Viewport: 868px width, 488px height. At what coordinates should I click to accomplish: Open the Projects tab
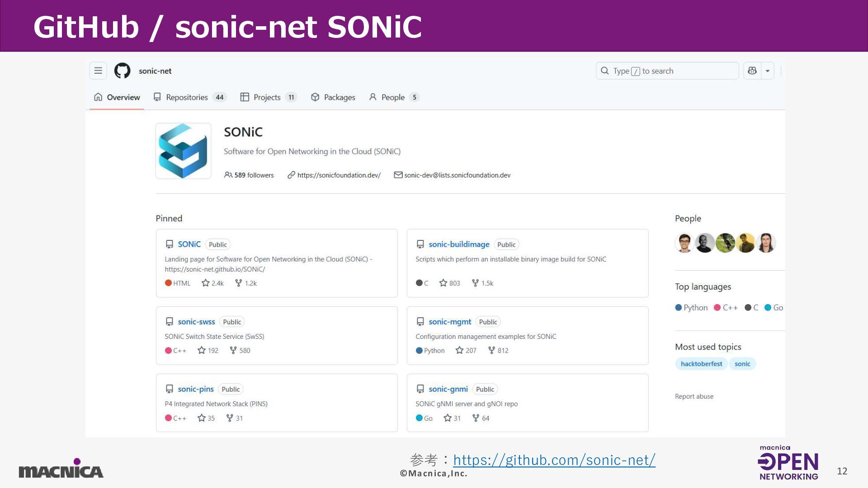coord(268,97)
